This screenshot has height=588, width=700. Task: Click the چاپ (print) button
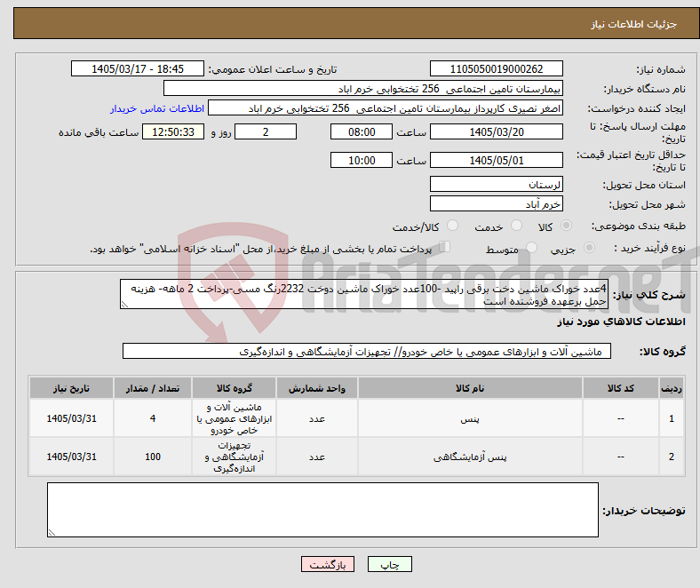click(389, 564)
